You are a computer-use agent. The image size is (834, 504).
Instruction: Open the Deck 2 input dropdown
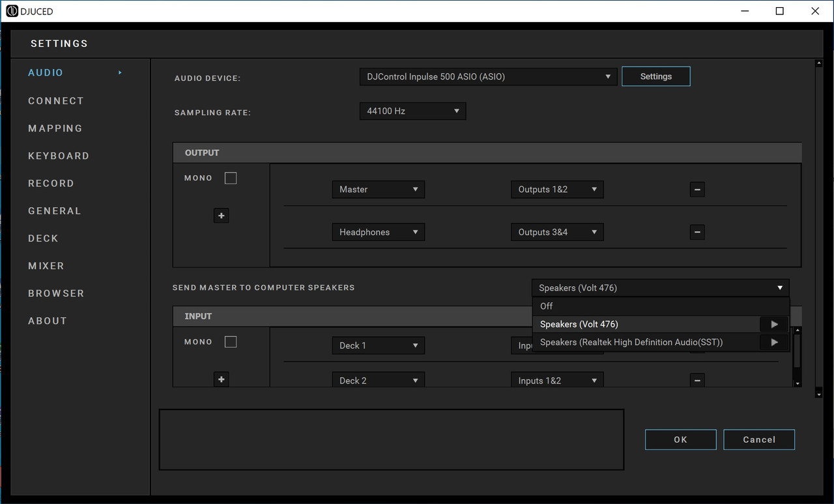coord(378,380)
